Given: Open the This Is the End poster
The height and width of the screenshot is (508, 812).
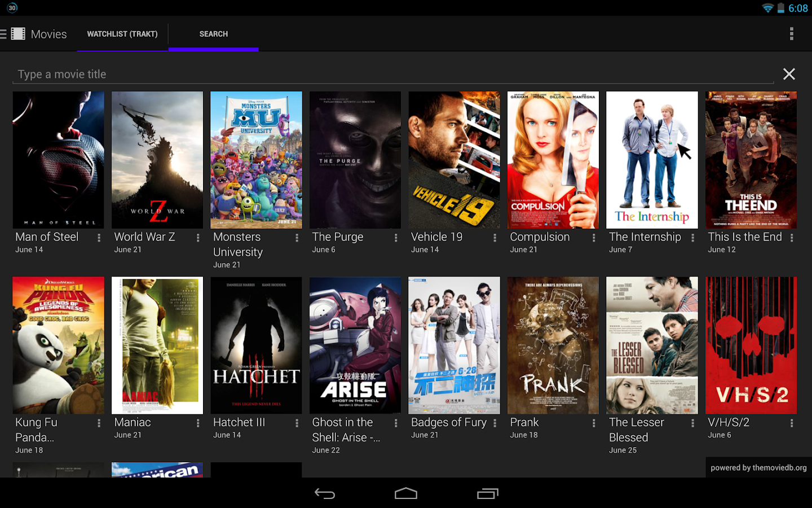Looking at the screenshot, I should [x=751, y=160].
